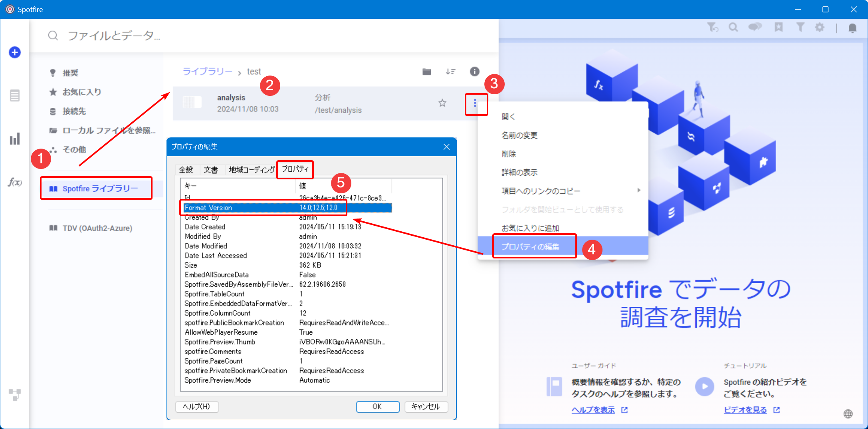Open the conversations speech bubble icon
Screen dimensions: 868x429
click(755, 27)
